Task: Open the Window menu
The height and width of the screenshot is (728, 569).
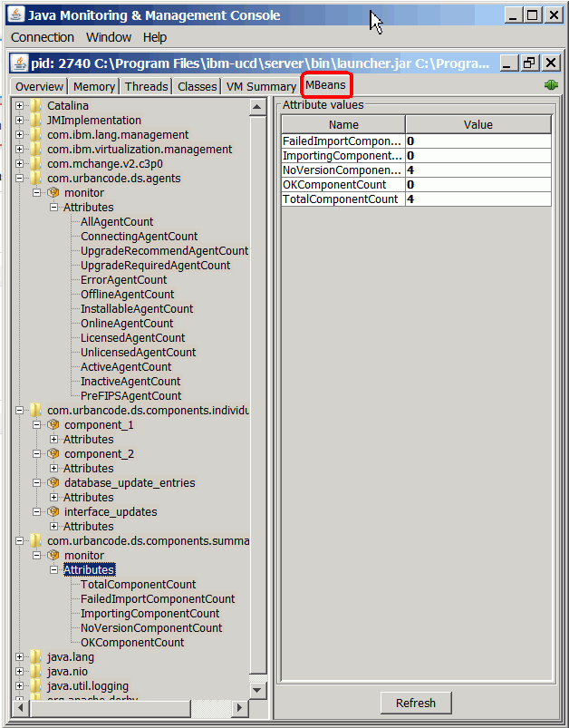Action: point(109,37)
